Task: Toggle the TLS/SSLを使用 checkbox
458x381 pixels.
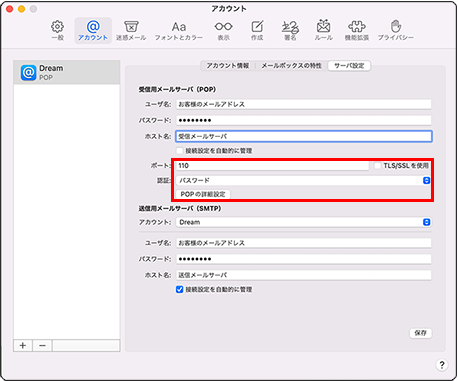Action: tap(377, 166)
